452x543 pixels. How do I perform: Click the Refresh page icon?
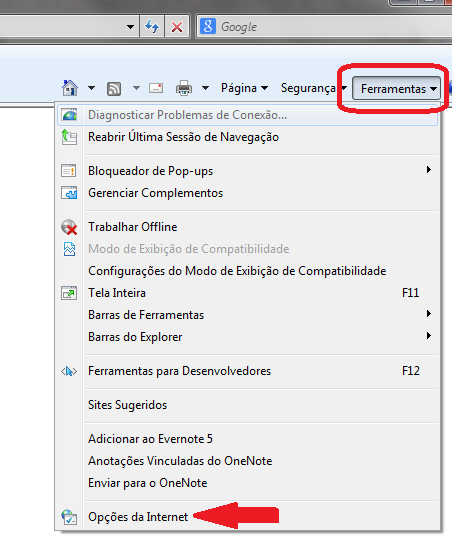tap(152, 26)
